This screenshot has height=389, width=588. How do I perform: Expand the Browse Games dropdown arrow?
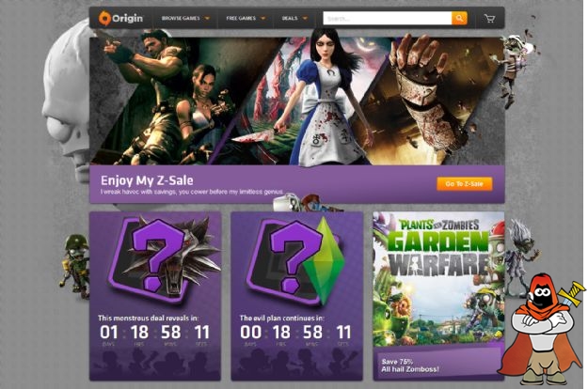tap(207, 19)
